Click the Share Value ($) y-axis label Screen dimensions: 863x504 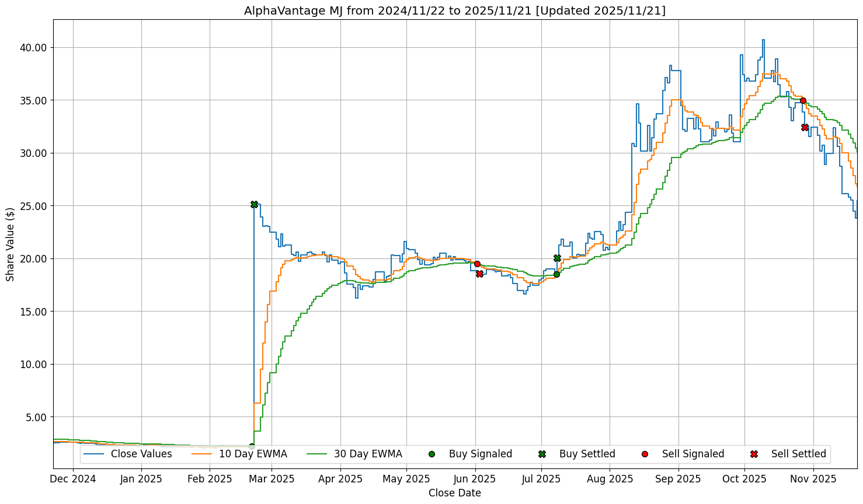click(x=11, y=244)
